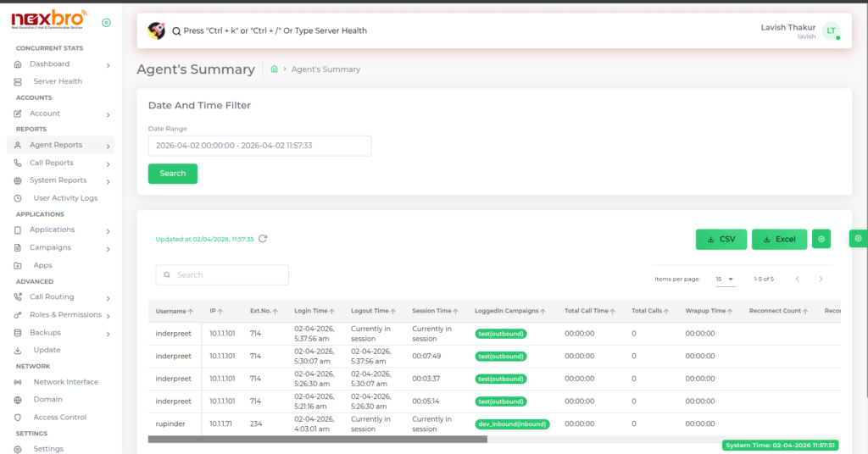
Task: Sort table by Login Time column
Action: [312, 311]
